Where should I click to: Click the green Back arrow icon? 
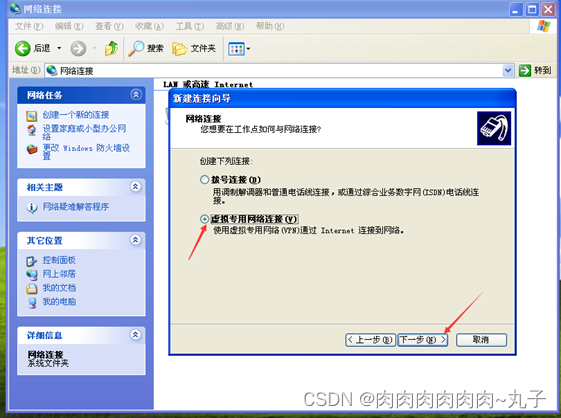pyautogui.click(x=23, y=48)
